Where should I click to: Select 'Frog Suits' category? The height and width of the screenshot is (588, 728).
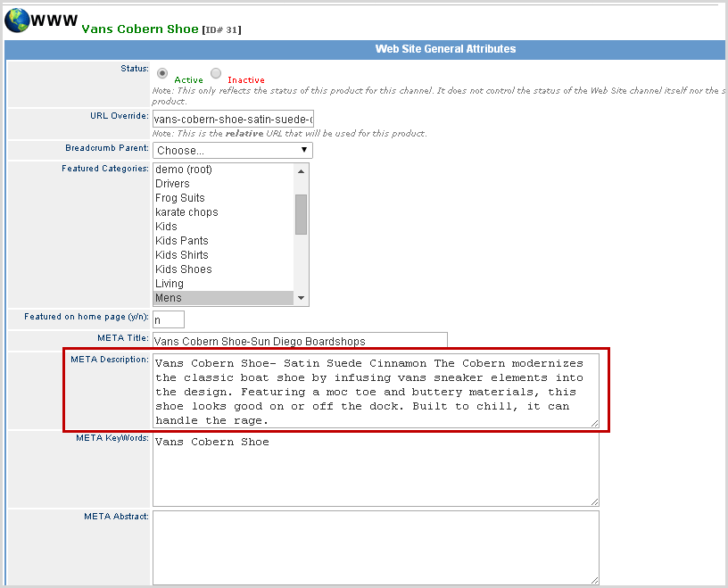[x=223, y=198]
